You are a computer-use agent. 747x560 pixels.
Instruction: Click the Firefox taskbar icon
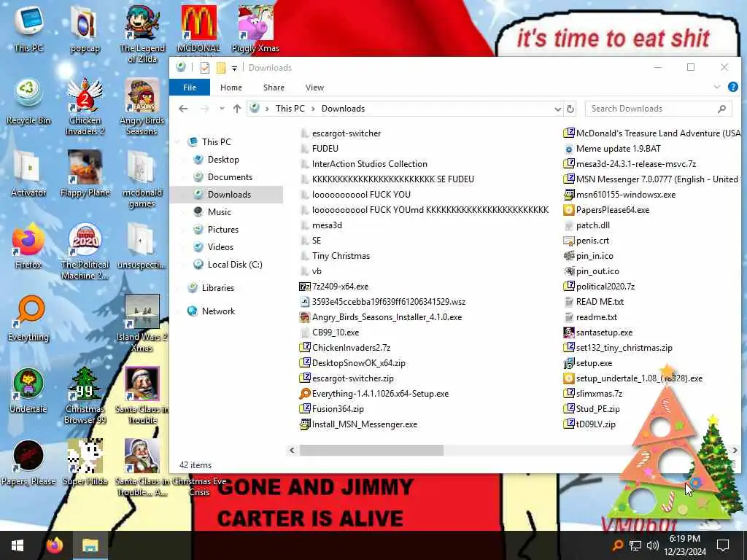[55, 545]
